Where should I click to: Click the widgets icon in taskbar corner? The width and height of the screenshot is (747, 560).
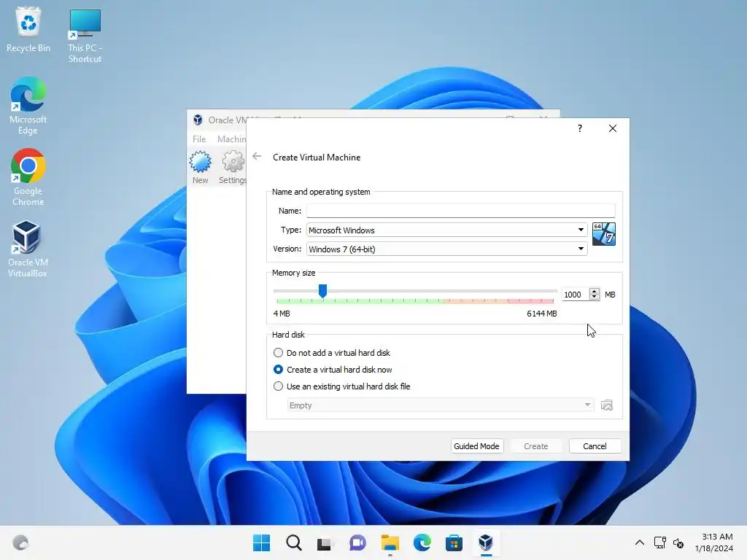20,542
